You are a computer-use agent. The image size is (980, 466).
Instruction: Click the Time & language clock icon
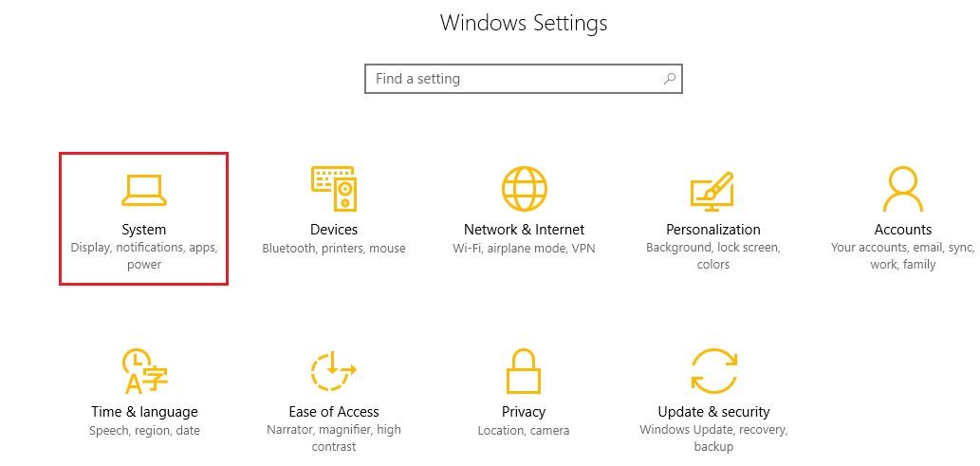click(144, 371)
